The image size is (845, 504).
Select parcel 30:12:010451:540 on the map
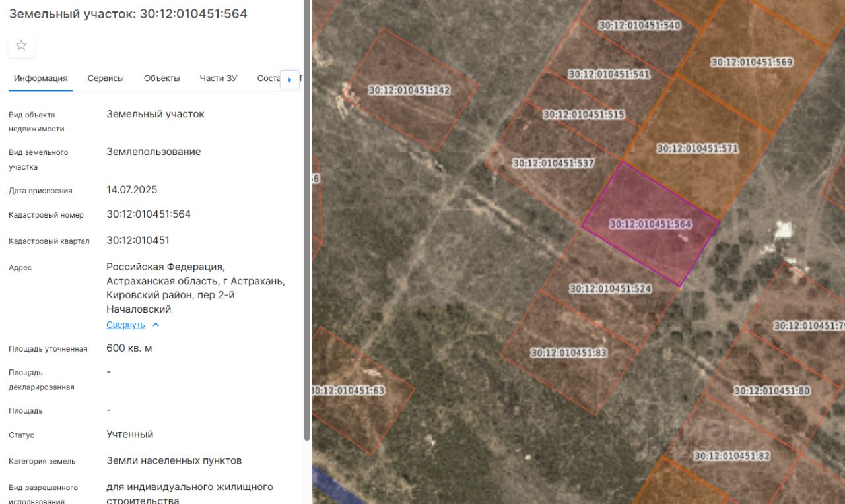(639, 26)
